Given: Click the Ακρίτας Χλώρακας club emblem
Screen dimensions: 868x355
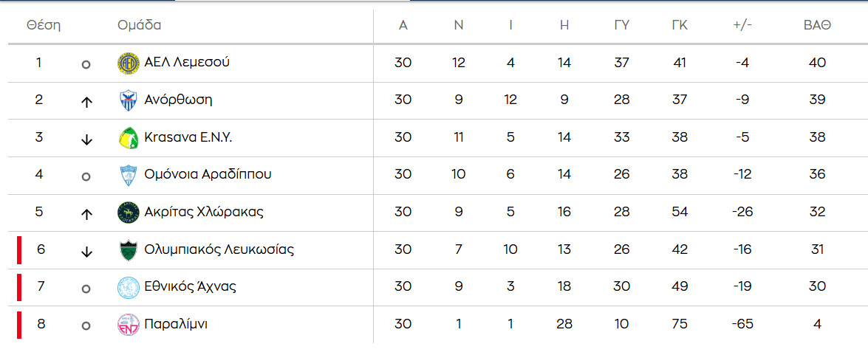Looking at the screenshot, I should [129, 213].
